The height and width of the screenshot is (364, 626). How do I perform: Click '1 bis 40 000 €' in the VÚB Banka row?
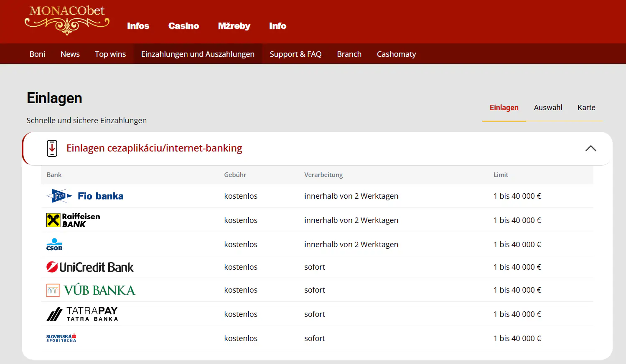tap(517, 290)
